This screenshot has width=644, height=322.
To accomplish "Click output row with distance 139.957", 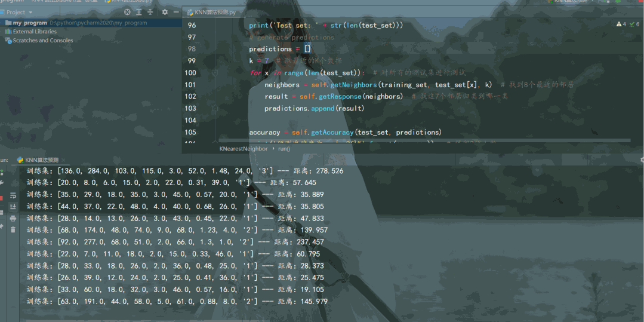I will click(x=177, y=230).
